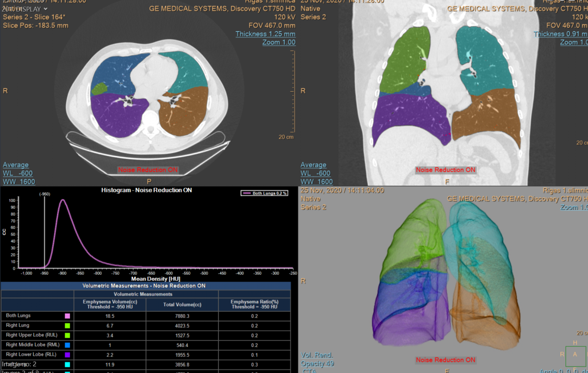Click Both Lungs pink color swatch
This screenshot has width=588, height=373.
coord(67,316)
